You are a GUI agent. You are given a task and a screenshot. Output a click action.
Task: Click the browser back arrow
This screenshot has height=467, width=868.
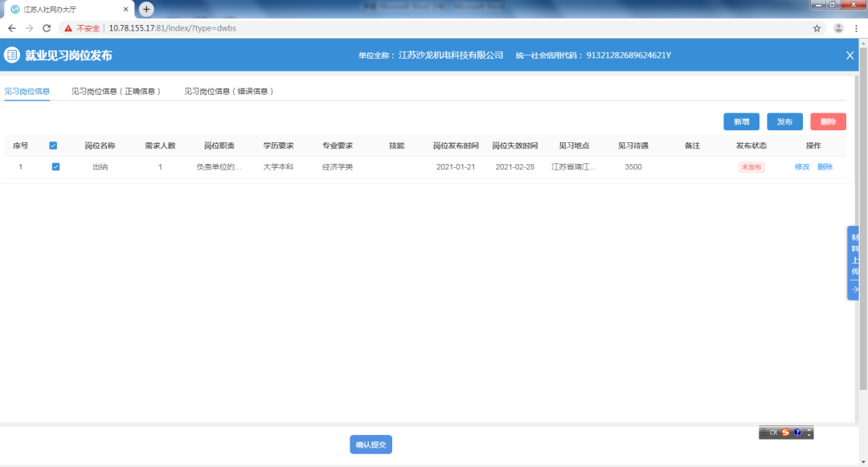(x=11, y=28)
